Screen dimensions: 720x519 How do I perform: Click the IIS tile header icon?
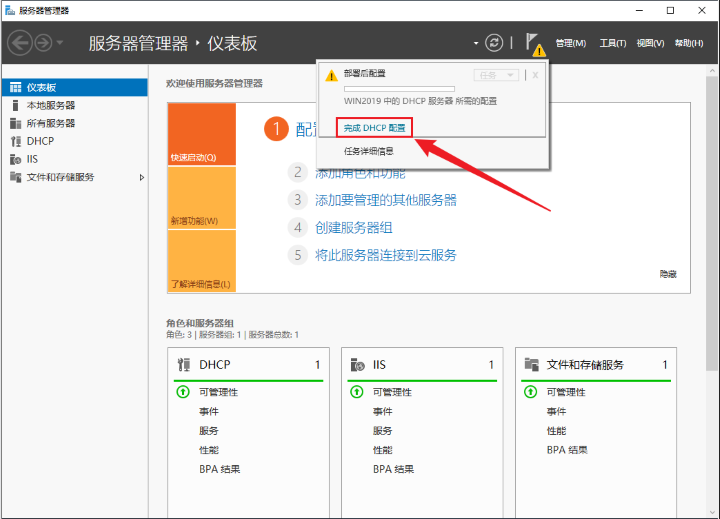(x=358, y=365)
